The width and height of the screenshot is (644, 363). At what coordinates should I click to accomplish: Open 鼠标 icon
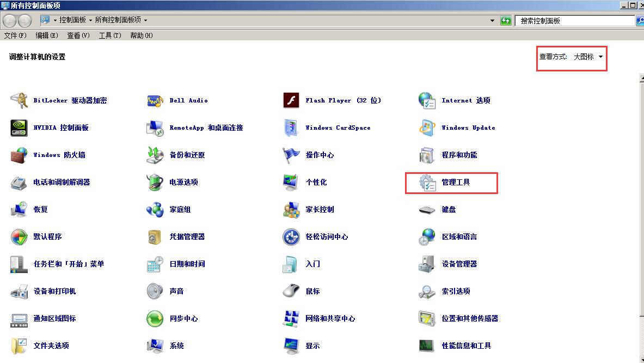click(x=291, y=291)
